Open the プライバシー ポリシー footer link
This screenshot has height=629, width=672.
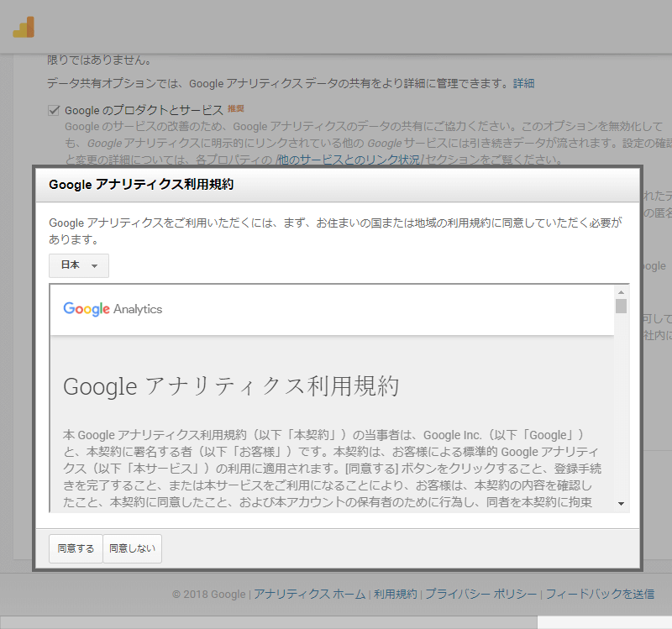pos(480,594)
